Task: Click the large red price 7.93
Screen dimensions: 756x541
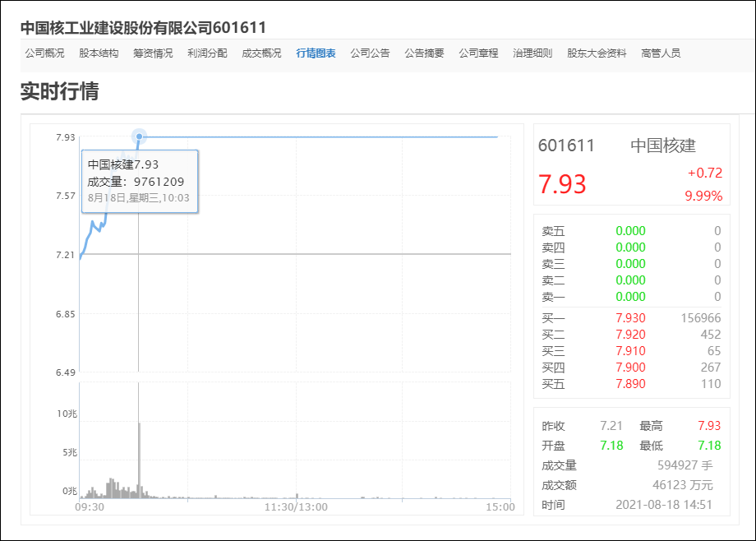Action: [x=562, y=184]
